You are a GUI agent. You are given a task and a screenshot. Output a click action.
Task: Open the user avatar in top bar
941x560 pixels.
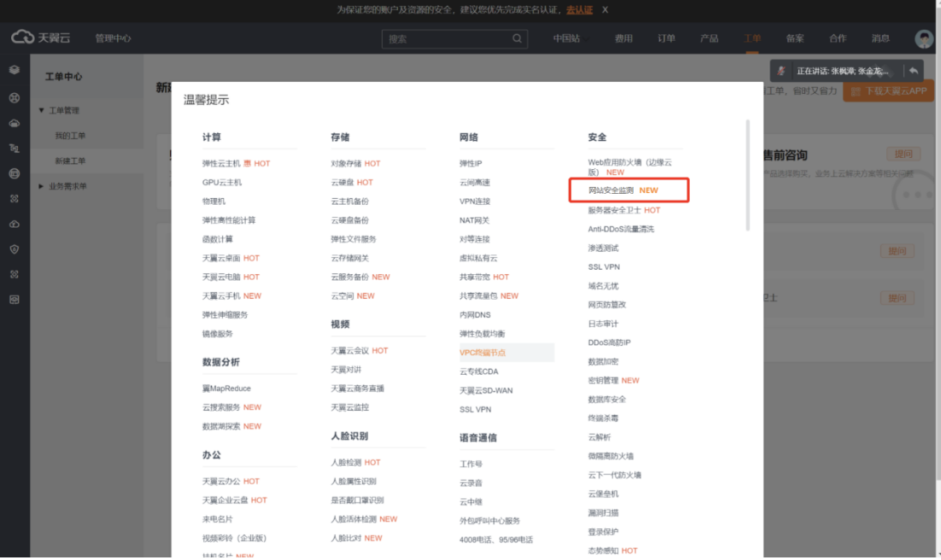923,39
